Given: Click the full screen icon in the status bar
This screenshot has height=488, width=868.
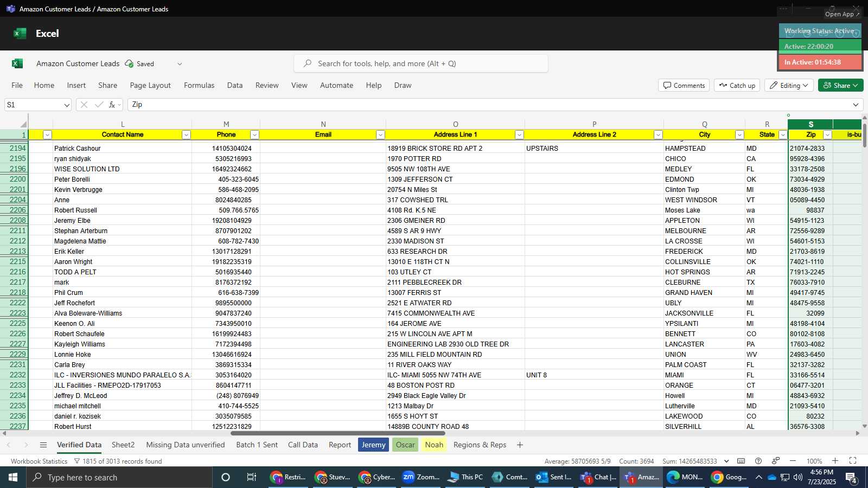Looking at the screenshot, I should click(x=853, y=461).
